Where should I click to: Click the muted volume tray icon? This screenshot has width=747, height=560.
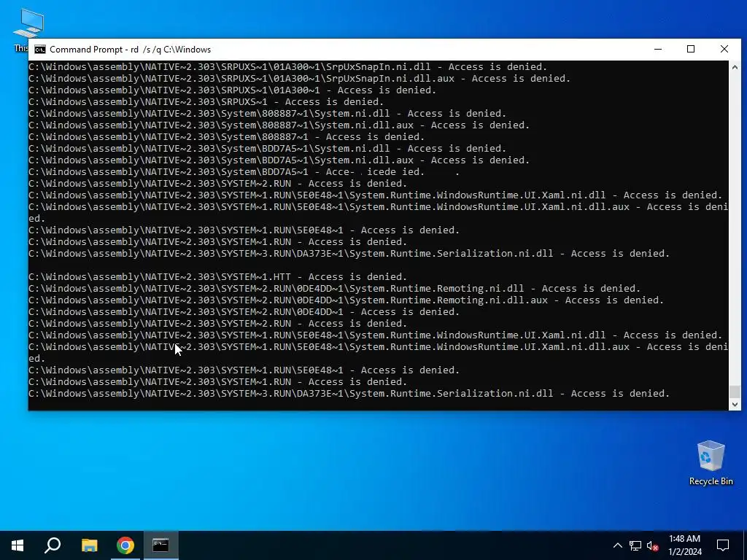pyautogui.click(x=653, y=546)
